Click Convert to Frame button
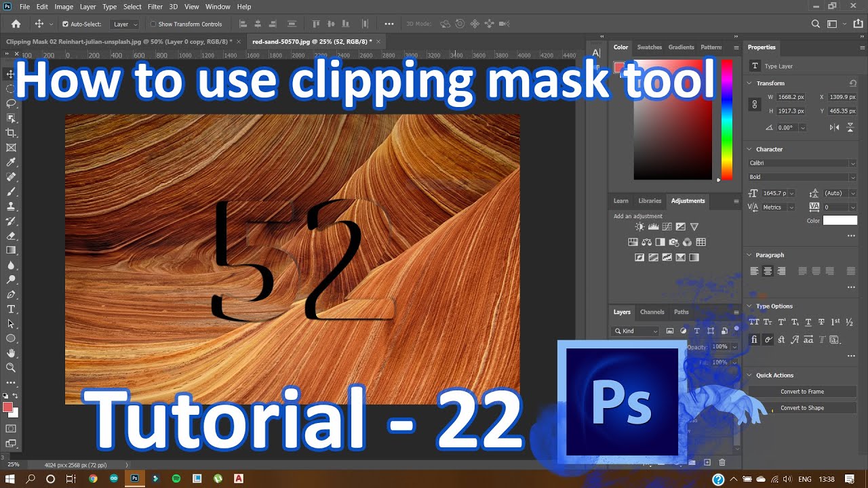This screenshot has height=488, width=868. pyautogui.click(x=802, y=392)
